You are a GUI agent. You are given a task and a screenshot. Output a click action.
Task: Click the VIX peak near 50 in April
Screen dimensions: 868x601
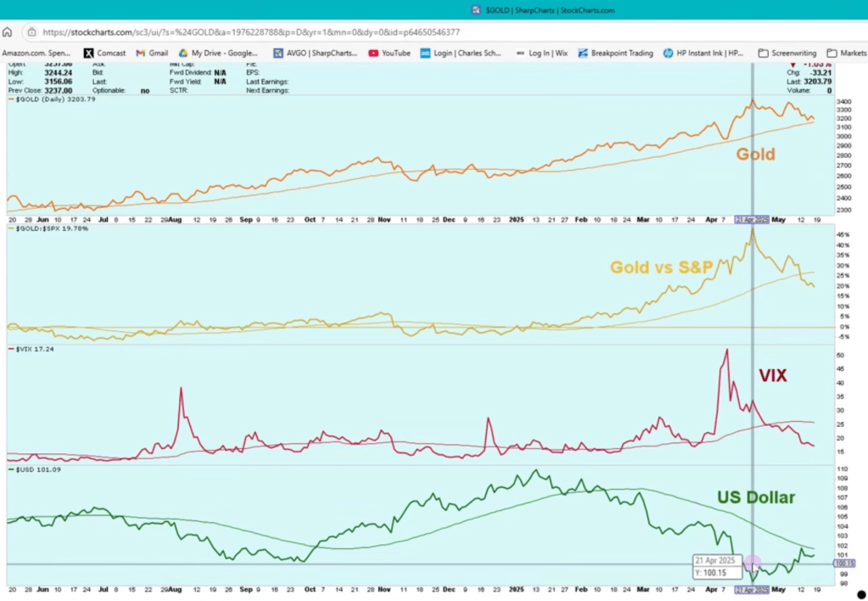[725, 351]
